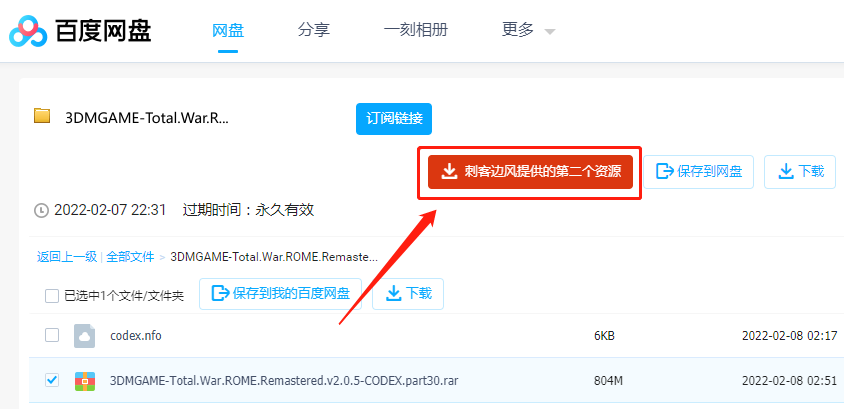Switch to the 分享 tab
The width and height of the screenshot is (844, 409).
click(314, 30)
